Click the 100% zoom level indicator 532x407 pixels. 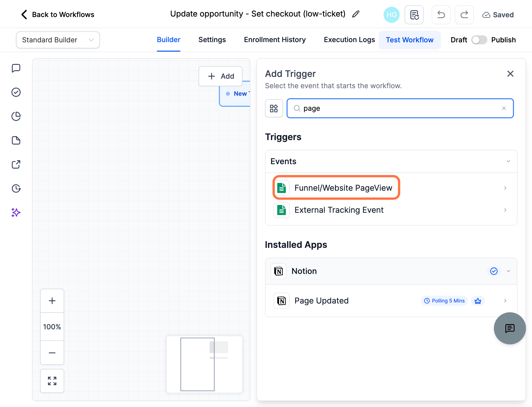point(52,327)
